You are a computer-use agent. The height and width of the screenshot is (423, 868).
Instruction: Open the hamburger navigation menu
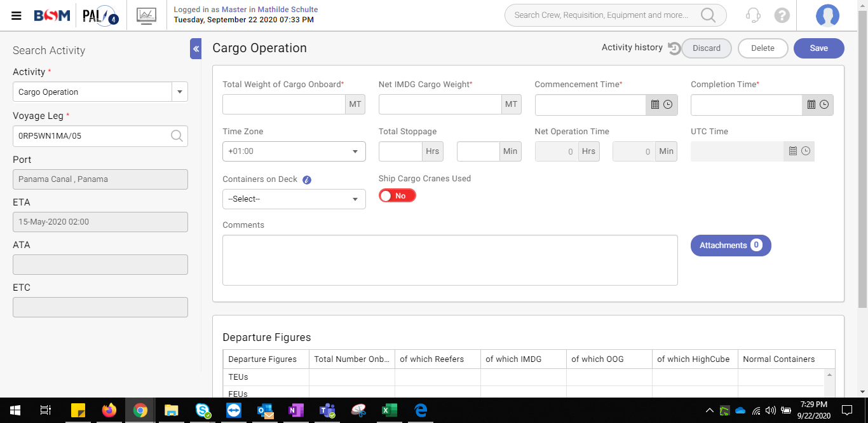click(x=17, y=16)
